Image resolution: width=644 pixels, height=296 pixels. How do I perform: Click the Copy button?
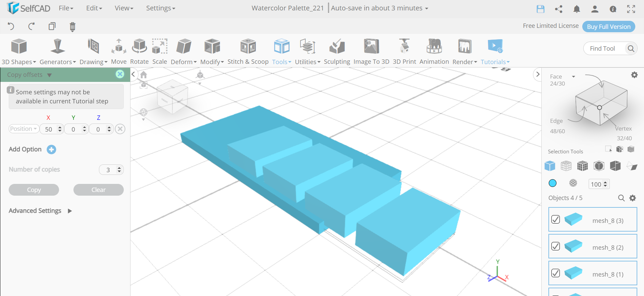coord(34,190)
